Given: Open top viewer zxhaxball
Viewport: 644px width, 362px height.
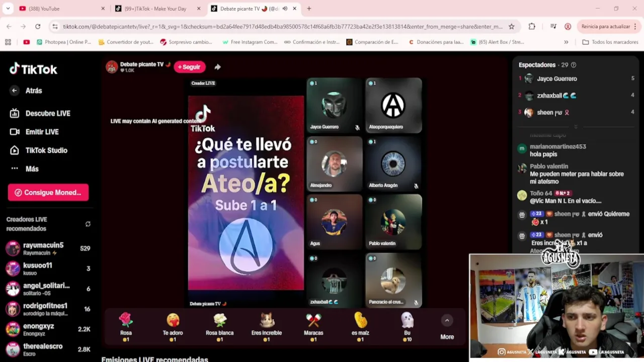Looking at the screenshot, I should (x=576, y=96).
